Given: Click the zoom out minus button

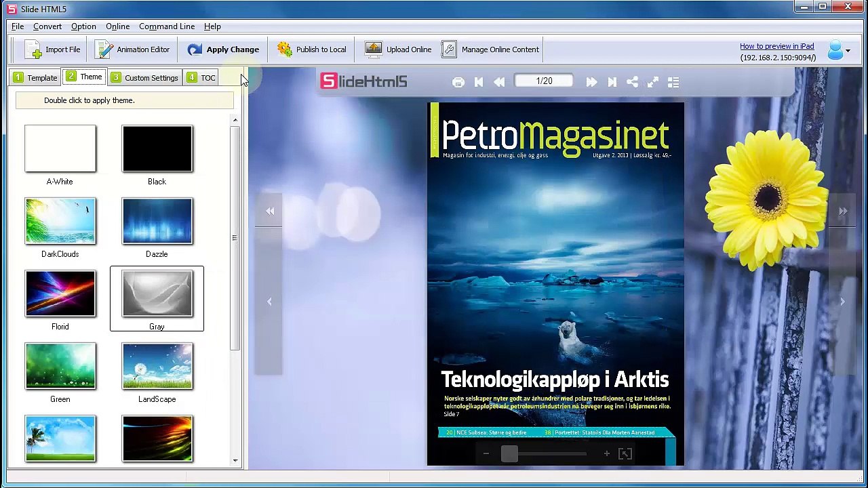Looking at the screenshot, I should [486, 454].
